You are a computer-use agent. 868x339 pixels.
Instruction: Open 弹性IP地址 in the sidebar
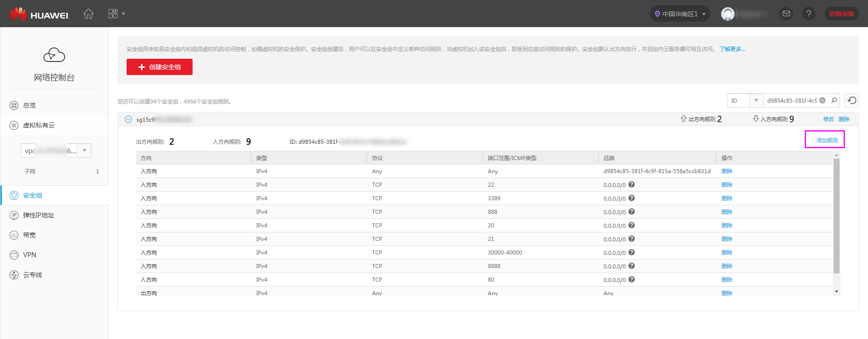(x=38, y=215)
